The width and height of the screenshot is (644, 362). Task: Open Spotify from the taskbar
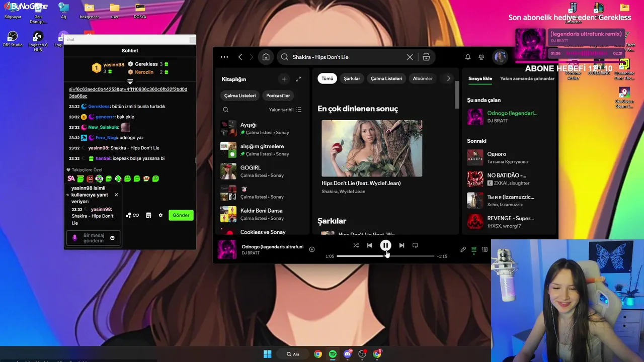333,354
